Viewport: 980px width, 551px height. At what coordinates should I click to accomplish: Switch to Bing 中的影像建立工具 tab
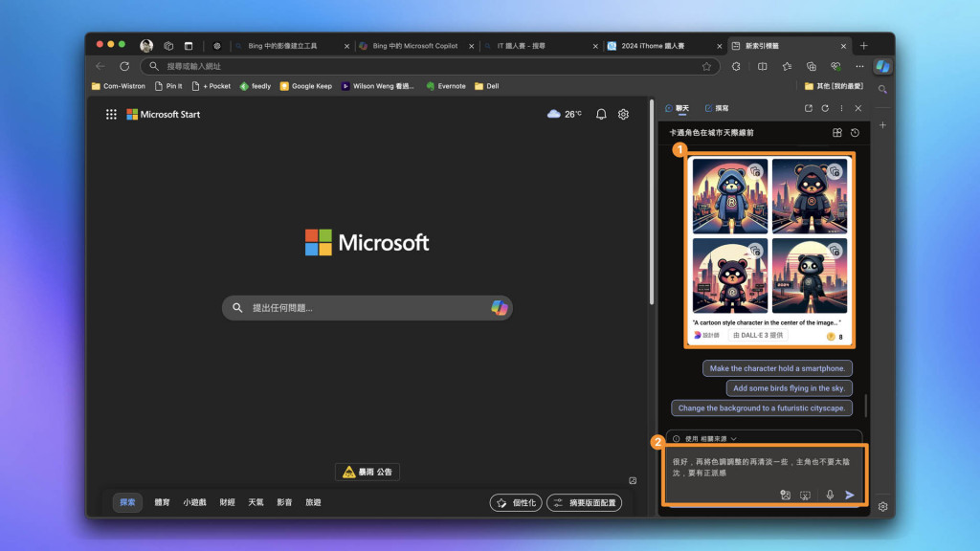293,46
